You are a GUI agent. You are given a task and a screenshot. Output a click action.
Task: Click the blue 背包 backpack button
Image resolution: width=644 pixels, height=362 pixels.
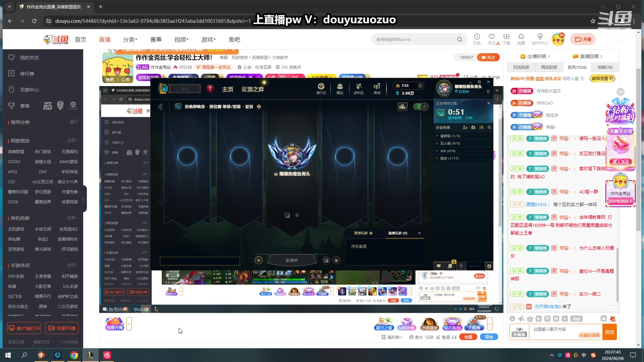click(489, 337)
